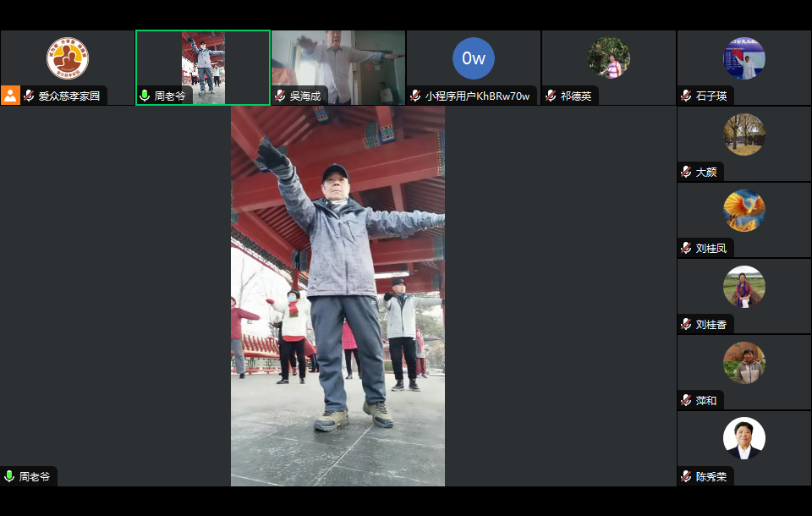The height and width of the screenshot is (516, 812).
Task: Click muted mic icon beside 石子瑛
Action: (686, 96)
